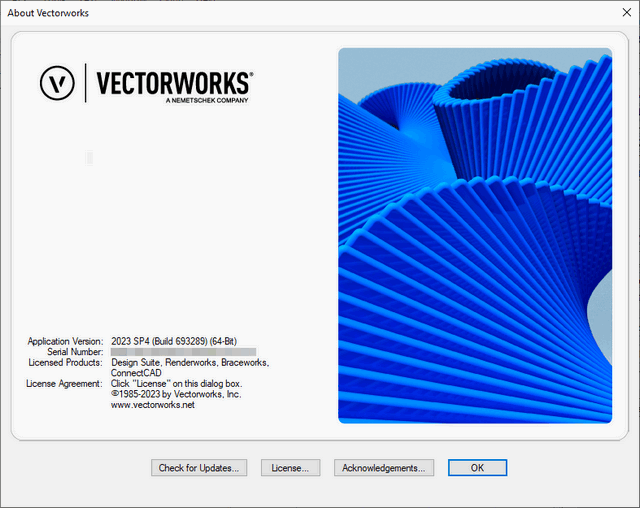The height and width of the screenshot is (508, 640).
Task: Click the 2023 SP4 build version text
Action: pos(173,341)
